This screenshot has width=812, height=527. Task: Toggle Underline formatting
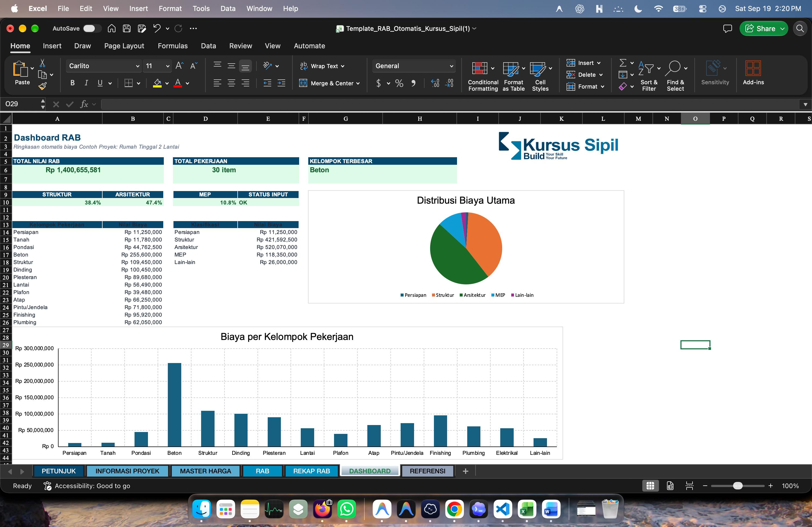click(x=100, y=83)
